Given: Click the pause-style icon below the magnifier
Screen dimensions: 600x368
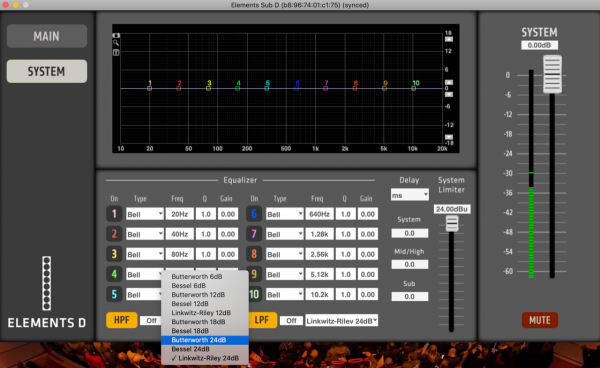Looking at the screenshot, I should (116, 52).
